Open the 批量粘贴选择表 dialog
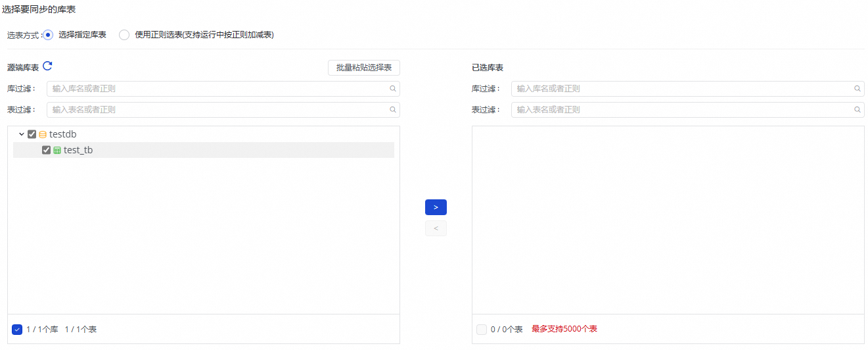This screenshot has width=868, height=350. pyautogui.click(x=364, y=68)
